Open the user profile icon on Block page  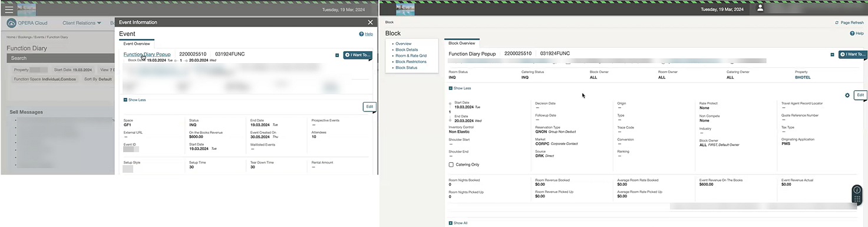click(760, 8)
